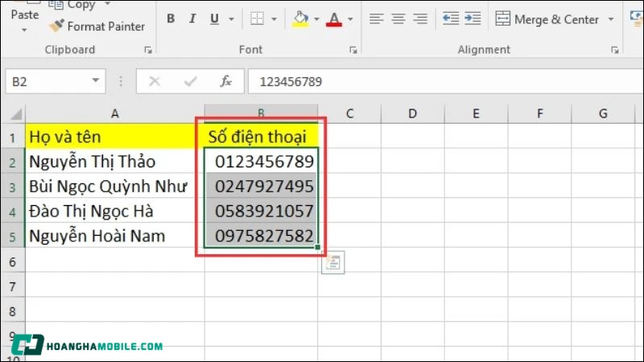Align text left
Viewport: 644px width, 362px height.
click(376, 19)
